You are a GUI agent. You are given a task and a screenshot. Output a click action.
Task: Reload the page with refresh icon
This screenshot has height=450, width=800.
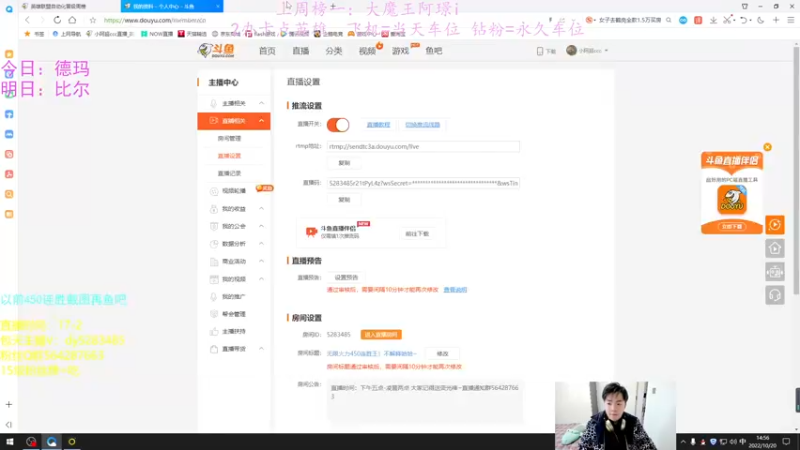(x=57, y=20)
